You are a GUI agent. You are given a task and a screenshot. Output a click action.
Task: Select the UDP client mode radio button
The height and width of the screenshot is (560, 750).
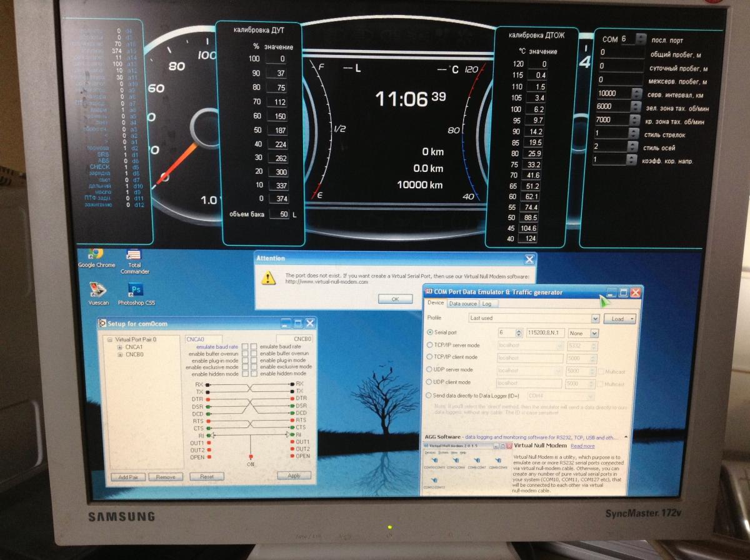pos(429,382)
